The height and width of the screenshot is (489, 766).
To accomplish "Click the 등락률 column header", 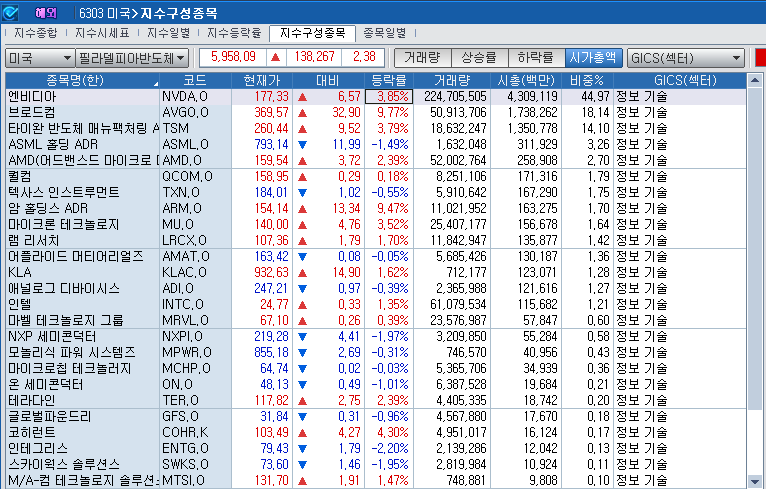I will click(389, 81).
